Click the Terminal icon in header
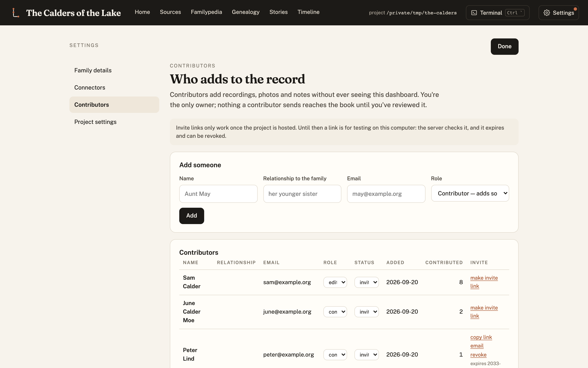588x368 pixels. click(x=474, y=13)
